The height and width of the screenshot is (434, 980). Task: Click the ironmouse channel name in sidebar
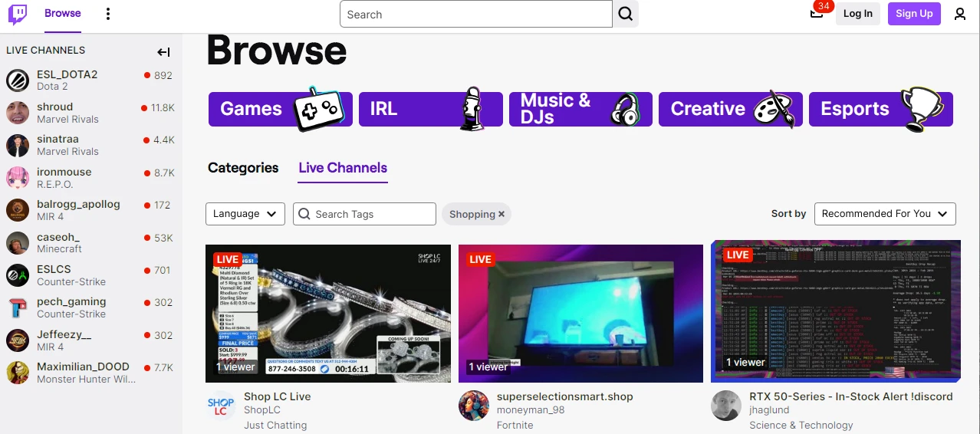[64, 172]
